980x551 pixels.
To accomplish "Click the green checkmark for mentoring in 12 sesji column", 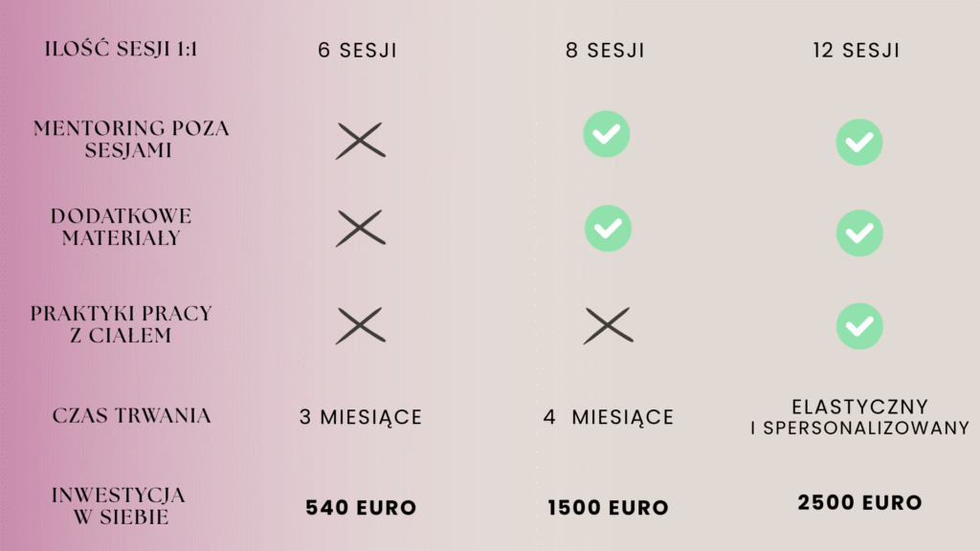I will 859,143.
